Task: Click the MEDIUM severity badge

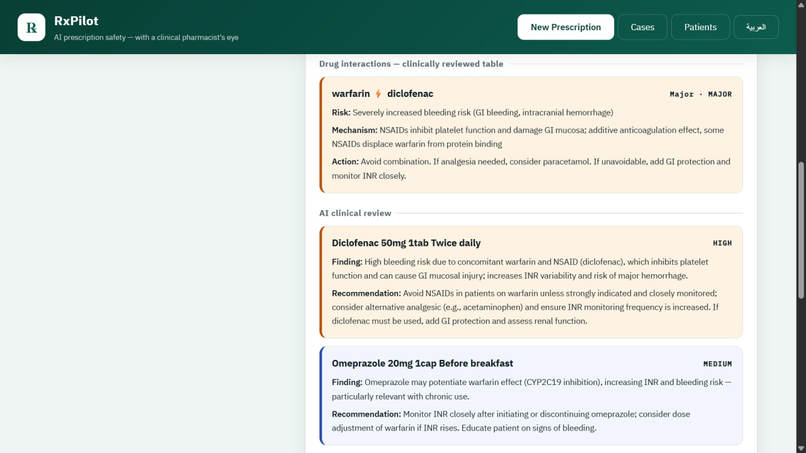Action: (x=718, y=364)
